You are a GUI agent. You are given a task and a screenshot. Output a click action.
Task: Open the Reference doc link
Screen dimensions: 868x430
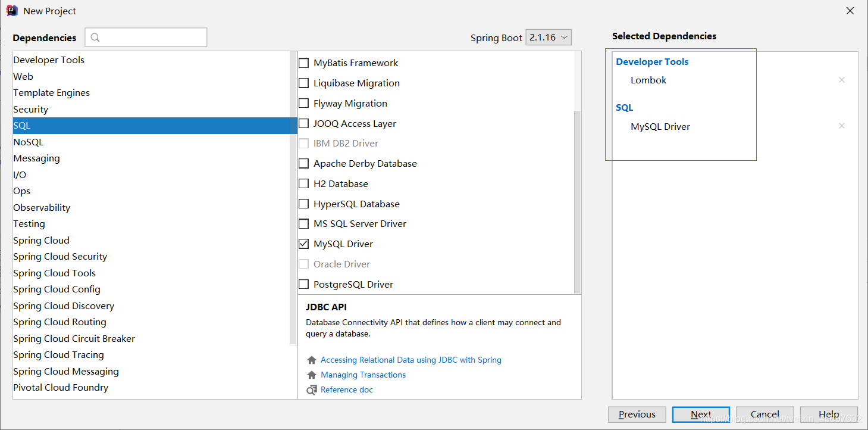pyautogui.click(x=347, y=390)
